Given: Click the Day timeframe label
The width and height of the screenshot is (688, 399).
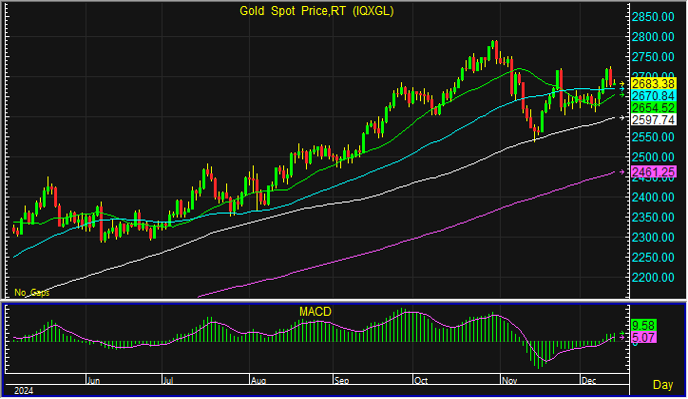Looking at the screenshot, I should 663,385.
